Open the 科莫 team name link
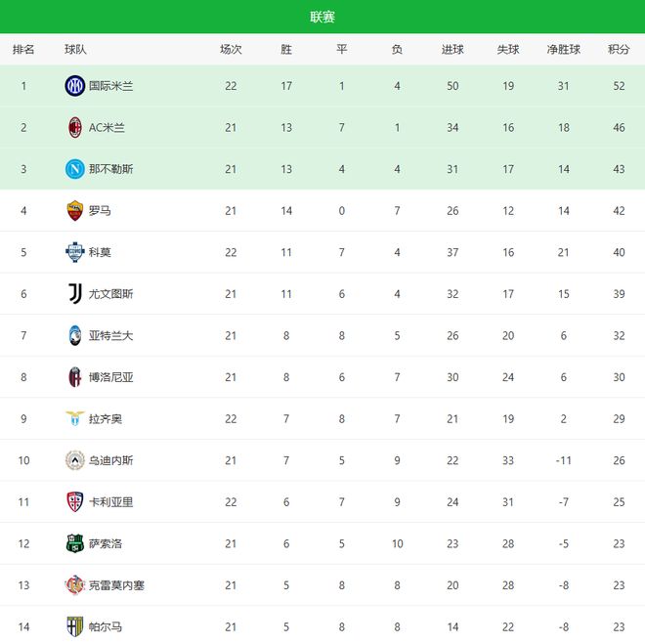The height and width of the screenshot is (644, 645). click(100, 252)
